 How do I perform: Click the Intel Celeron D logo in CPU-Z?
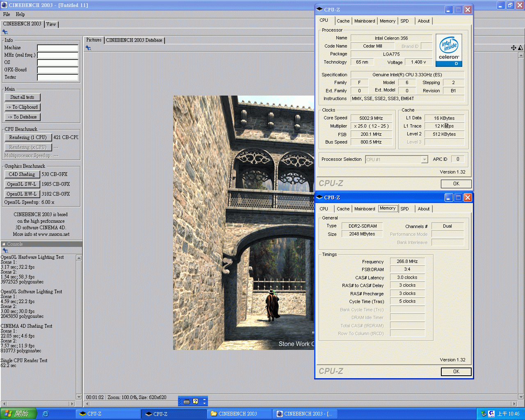tap(449, 50)
